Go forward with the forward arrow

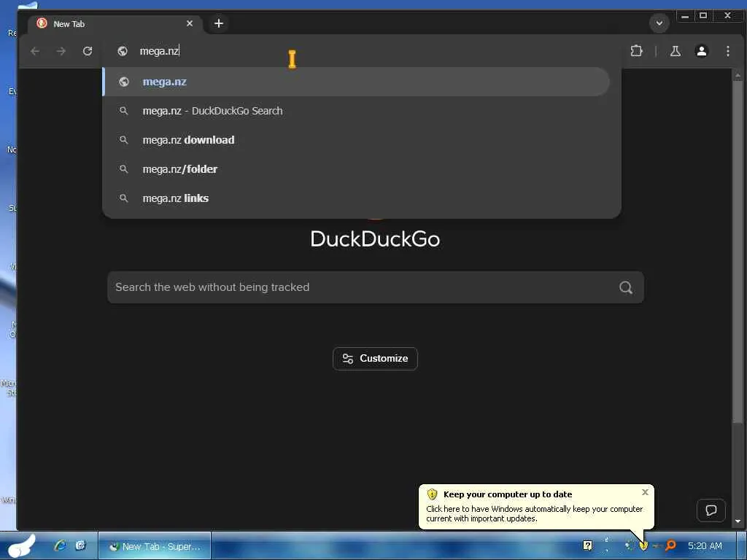(61, 51)
